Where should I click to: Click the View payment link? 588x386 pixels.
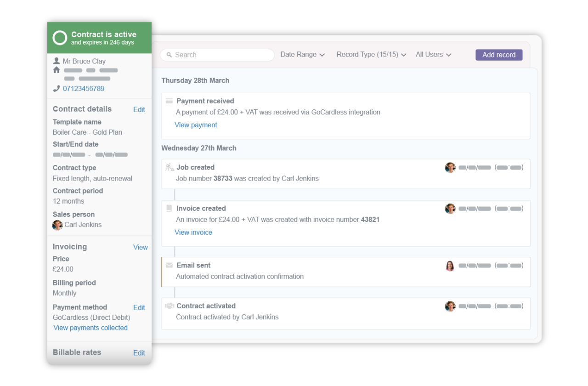click(x=196, y=125)
